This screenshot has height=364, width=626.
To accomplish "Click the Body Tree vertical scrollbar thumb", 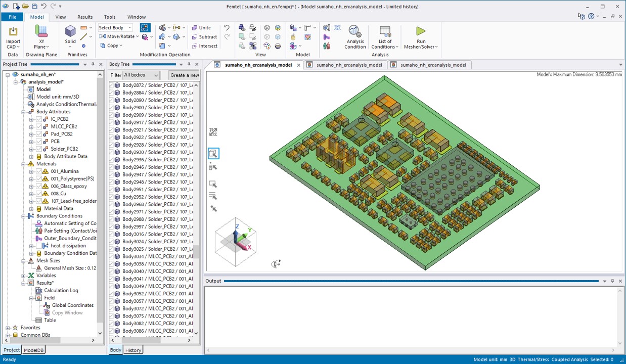I will coord(196,251).
